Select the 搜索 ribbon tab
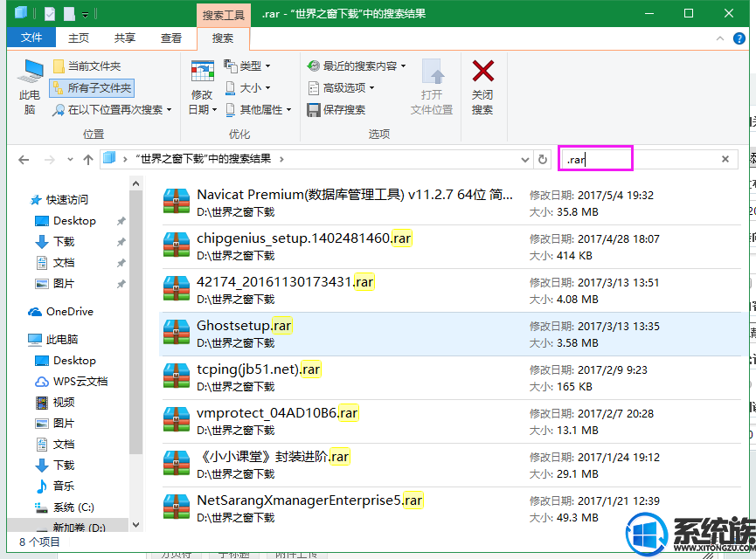 click(x=223, y=38)
